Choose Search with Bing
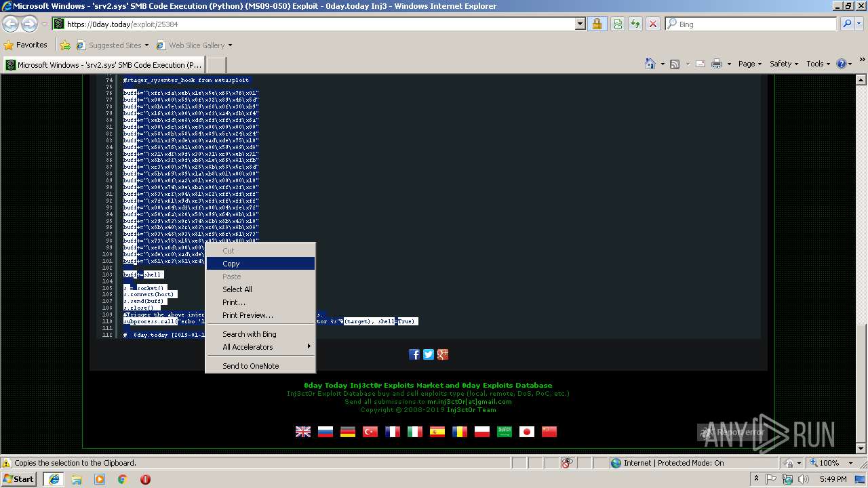Screen dimensions: 868x488 click(x=260, y=334)
